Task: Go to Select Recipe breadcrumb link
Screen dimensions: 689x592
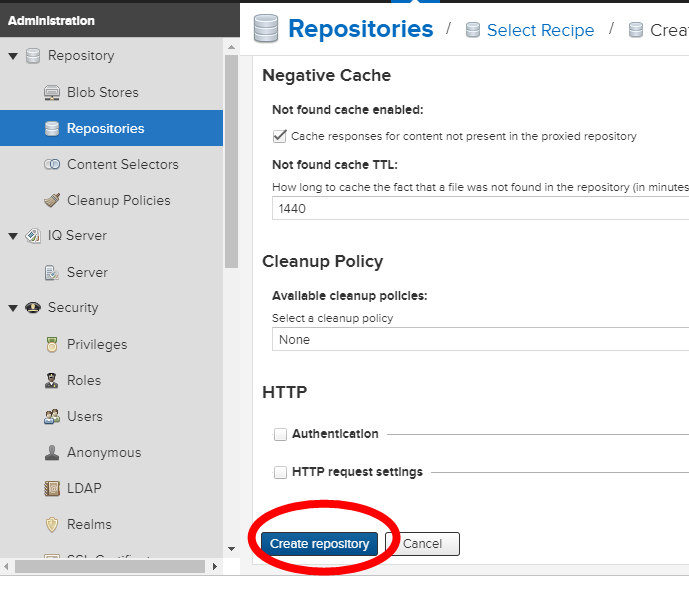Action: [x=540, y=30]
